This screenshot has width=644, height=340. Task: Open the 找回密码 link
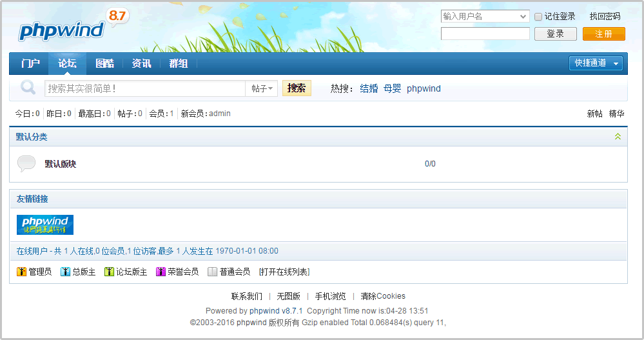(x=605, y=16)
